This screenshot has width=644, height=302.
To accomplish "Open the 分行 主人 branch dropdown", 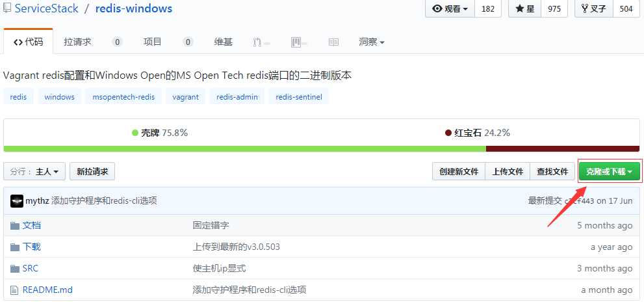I will (x=34, y=171).
